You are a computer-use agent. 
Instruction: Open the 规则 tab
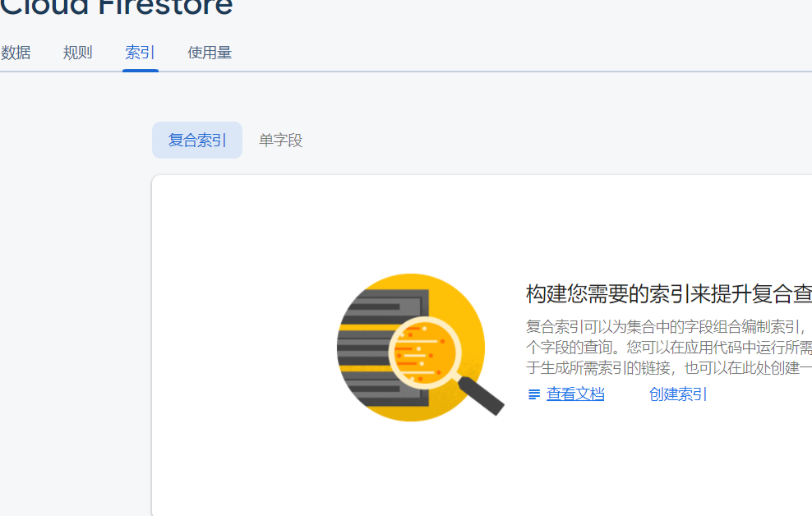click(78, 53)
